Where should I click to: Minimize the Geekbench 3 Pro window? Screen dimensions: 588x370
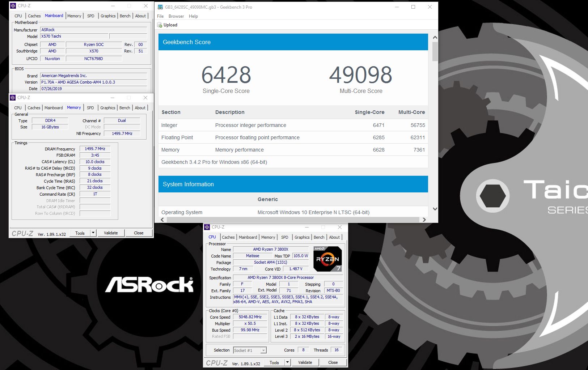point(397,7)
